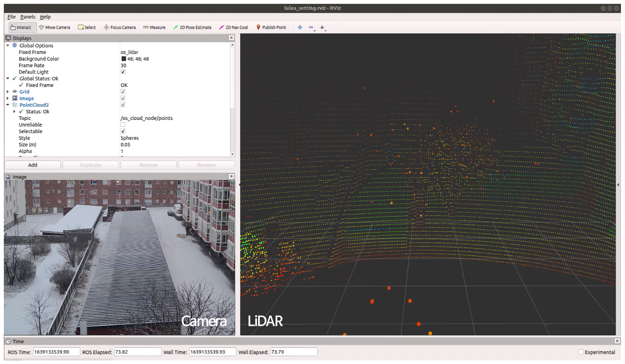
Task: Click the Background Color swatch
Action: [x=123, y=59]
